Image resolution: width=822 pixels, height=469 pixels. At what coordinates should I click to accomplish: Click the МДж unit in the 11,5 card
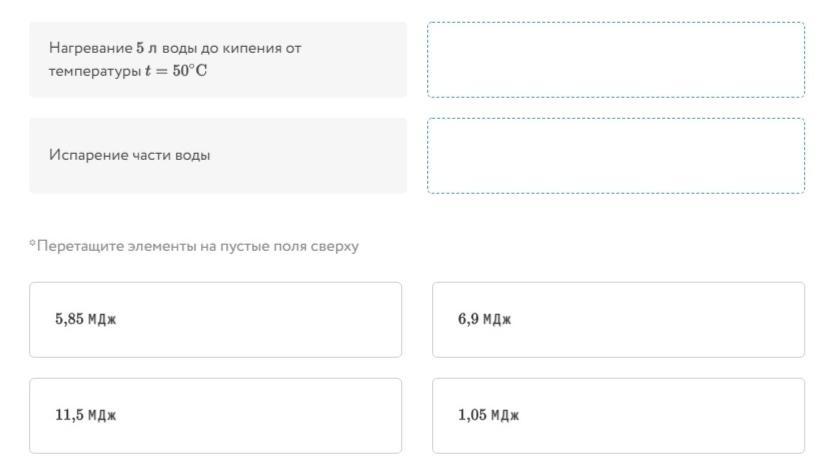(x=102, y=416)
